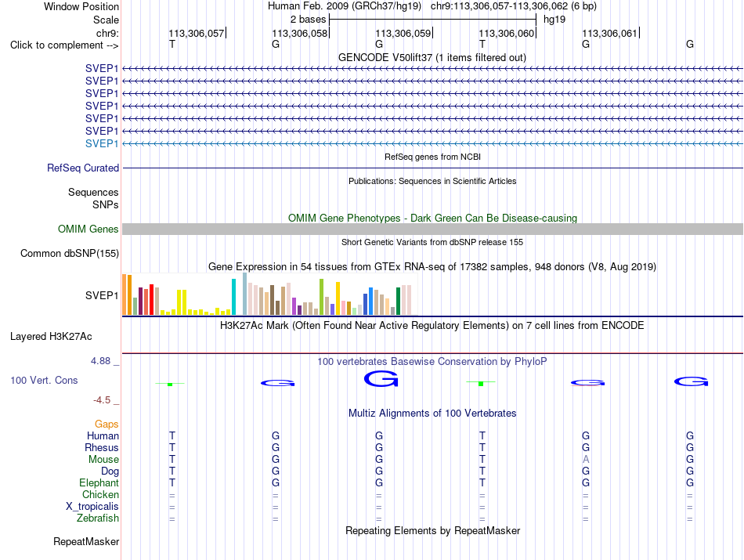The height and width of the screenshot is (560, 744).
Task: Click the Scale track label
Action: pyautogui.click(x=106, y=20)
